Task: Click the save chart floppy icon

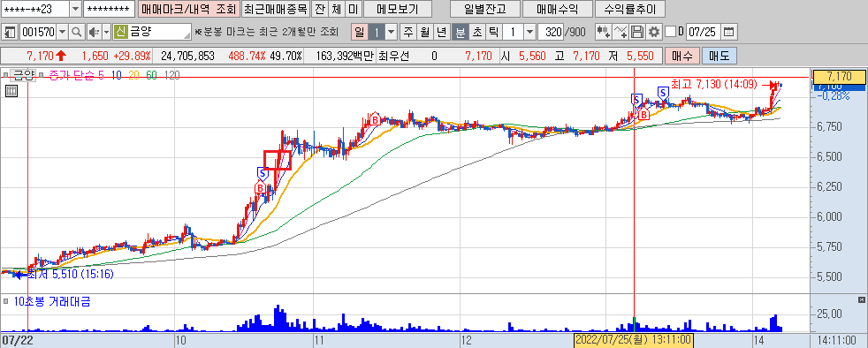Action: click(x=637, y=32)
